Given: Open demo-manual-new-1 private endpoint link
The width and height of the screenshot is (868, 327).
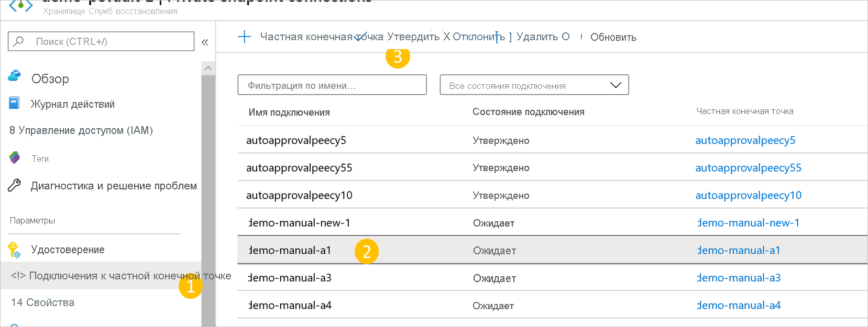Looking at the screenshot, I should 749,223.
